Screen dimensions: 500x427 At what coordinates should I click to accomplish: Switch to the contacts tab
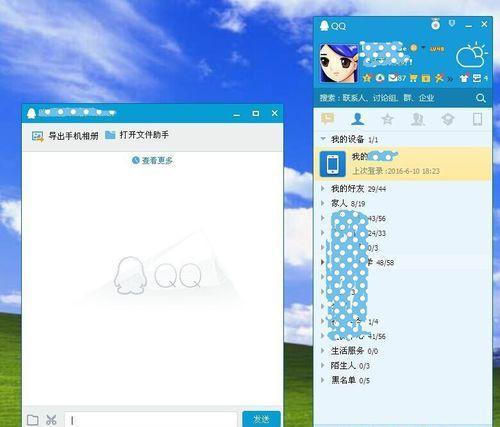[x=358, y=119]
